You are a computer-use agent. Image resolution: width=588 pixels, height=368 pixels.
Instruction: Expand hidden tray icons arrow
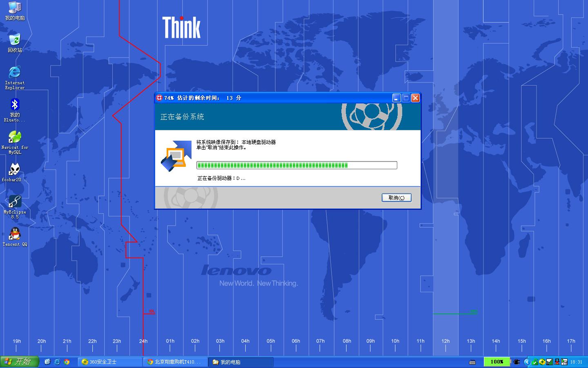[527, 362]
